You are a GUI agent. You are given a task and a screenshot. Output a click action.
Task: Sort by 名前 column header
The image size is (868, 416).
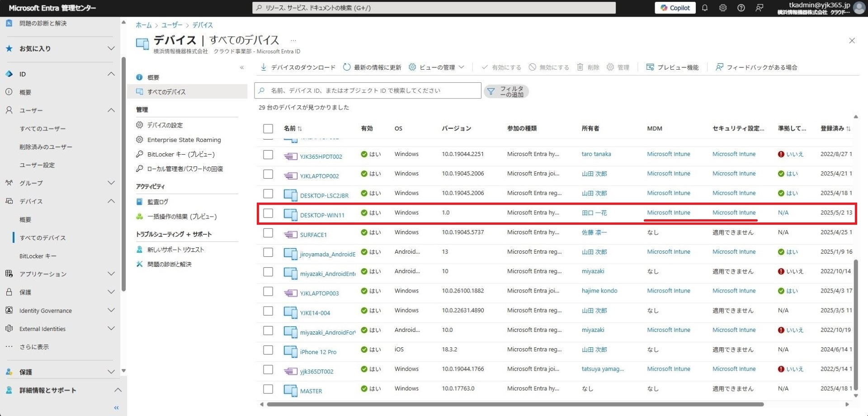tap(292, 128)
